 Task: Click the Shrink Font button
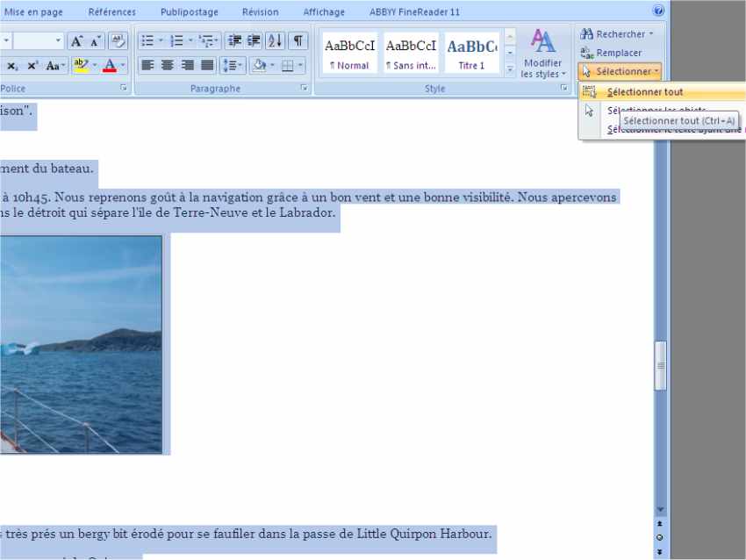pos(96,41)
